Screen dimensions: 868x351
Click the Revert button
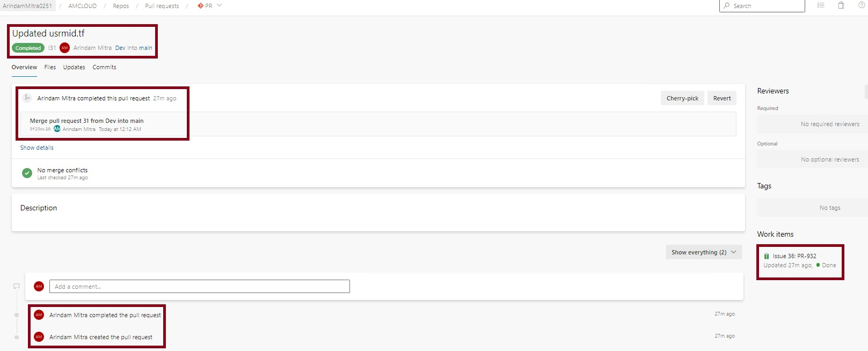pos(722,98)
